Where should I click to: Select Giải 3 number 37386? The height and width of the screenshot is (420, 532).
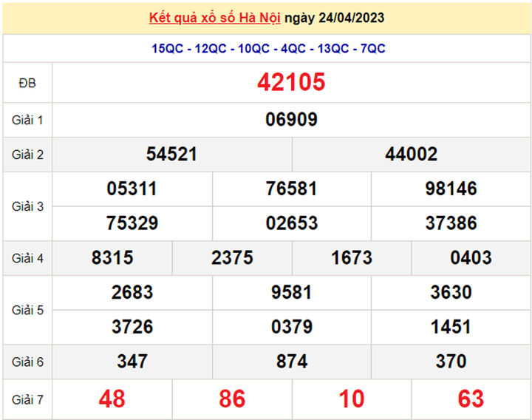click(x=451, y=223)
